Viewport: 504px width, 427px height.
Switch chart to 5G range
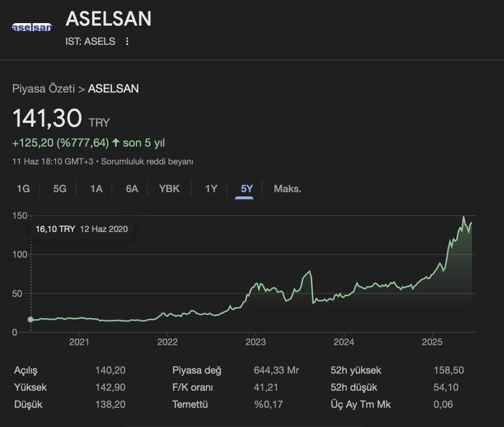(x=60, y=189)
